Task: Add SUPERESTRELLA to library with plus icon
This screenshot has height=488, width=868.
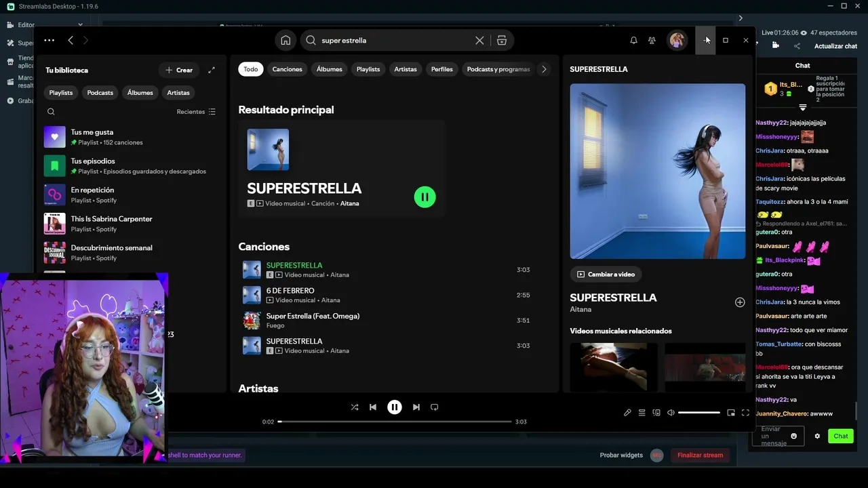Action: (x=740, y=302)
